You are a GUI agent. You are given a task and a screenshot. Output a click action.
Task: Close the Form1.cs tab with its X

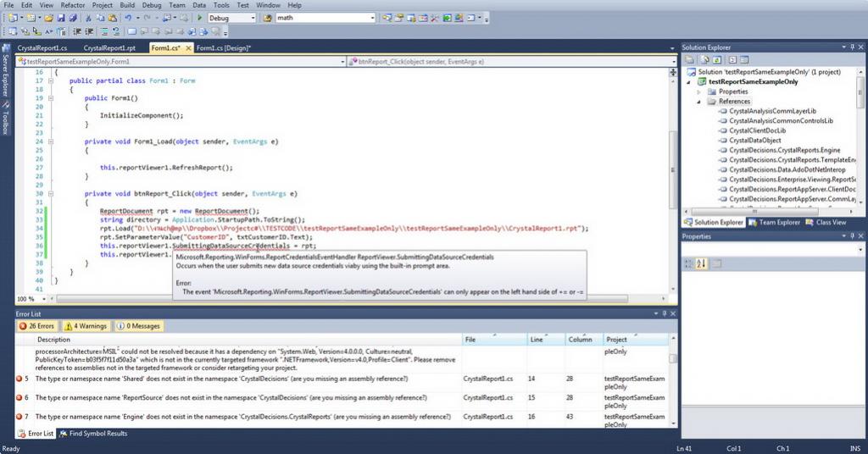[x=188, y=48]
